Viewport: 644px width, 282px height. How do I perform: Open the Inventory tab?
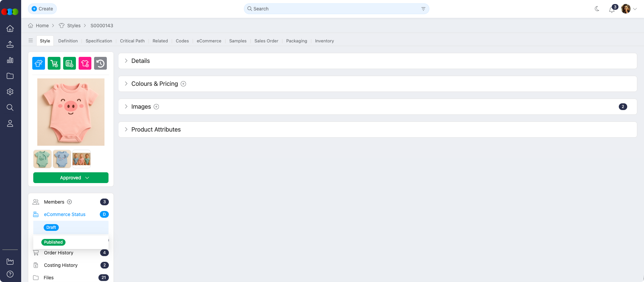pos(325,41)
